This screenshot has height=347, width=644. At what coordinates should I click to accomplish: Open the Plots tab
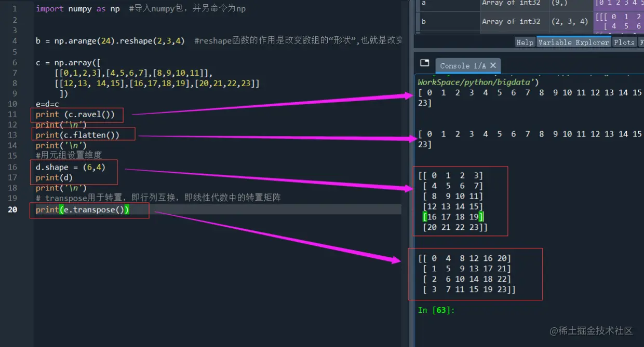tap(624, 43)
